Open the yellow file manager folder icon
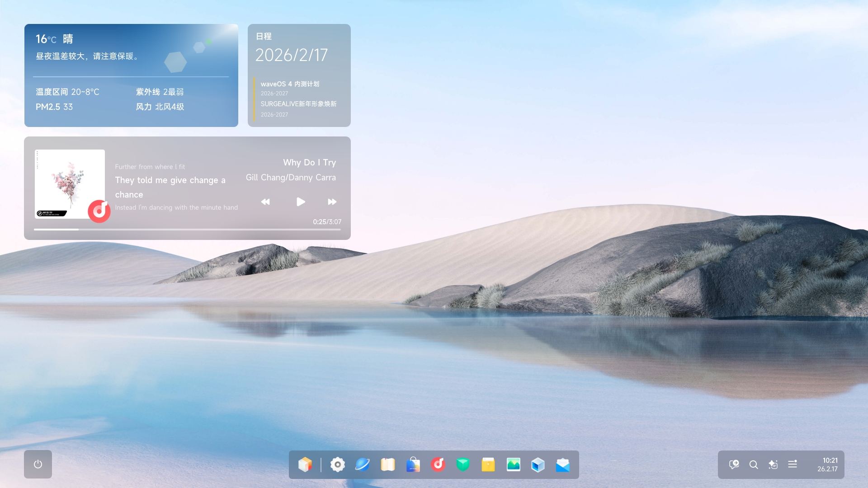The width and height of the screenshot is (868, 488). (488, 465)
